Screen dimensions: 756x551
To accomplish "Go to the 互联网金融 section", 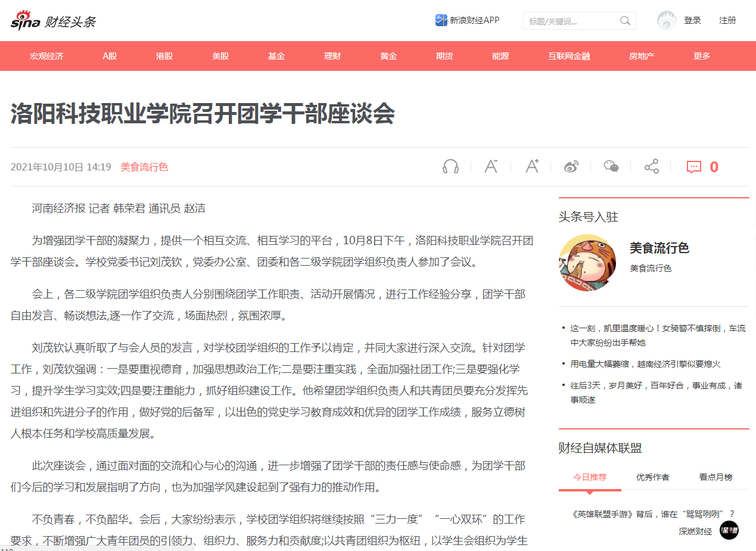I will [x=569, y=56].
